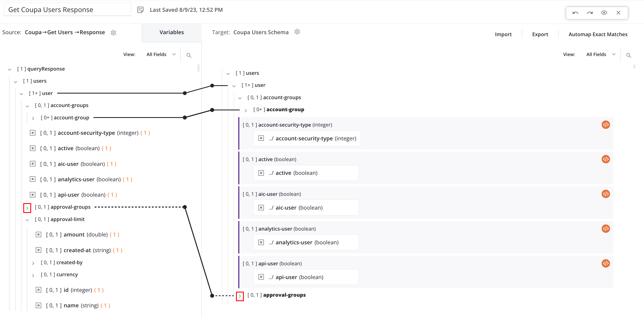Open the transformation notes icon
This screenshot has height=318, width=644.
tap(140, 10)
